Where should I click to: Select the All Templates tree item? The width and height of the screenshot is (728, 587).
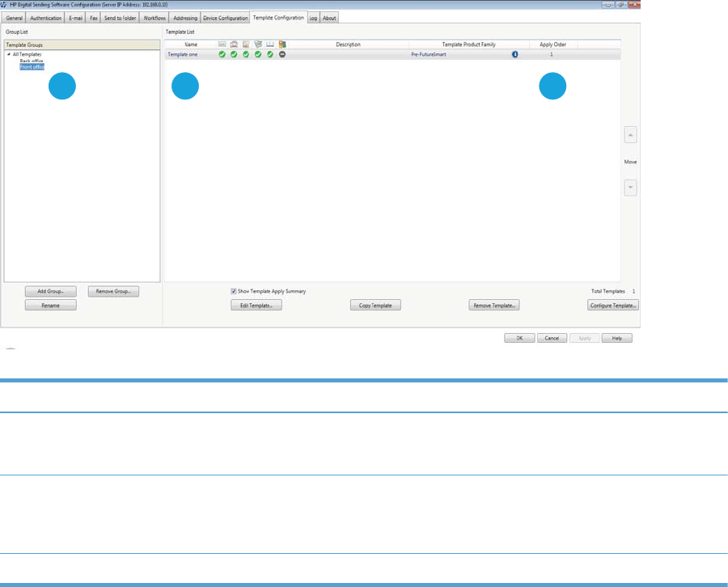27,54
